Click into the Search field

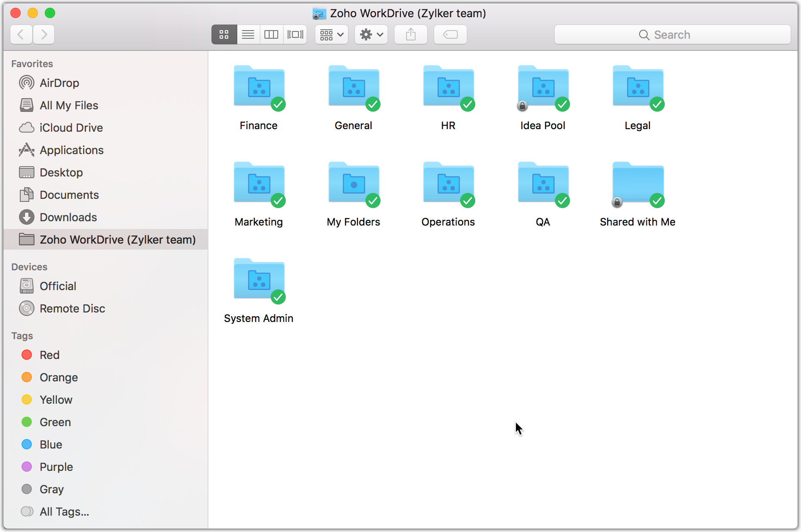point(673,34)
